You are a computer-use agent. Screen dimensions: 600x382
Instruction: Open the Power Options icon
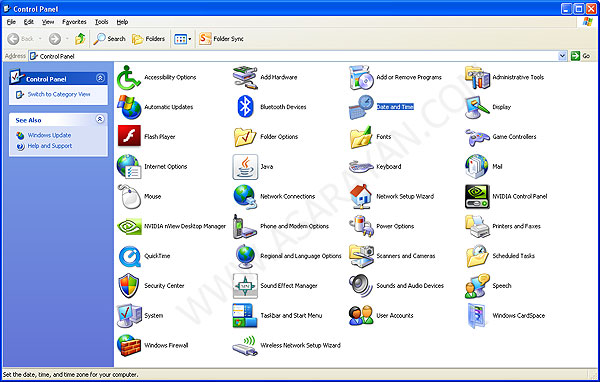pos(361,226)
